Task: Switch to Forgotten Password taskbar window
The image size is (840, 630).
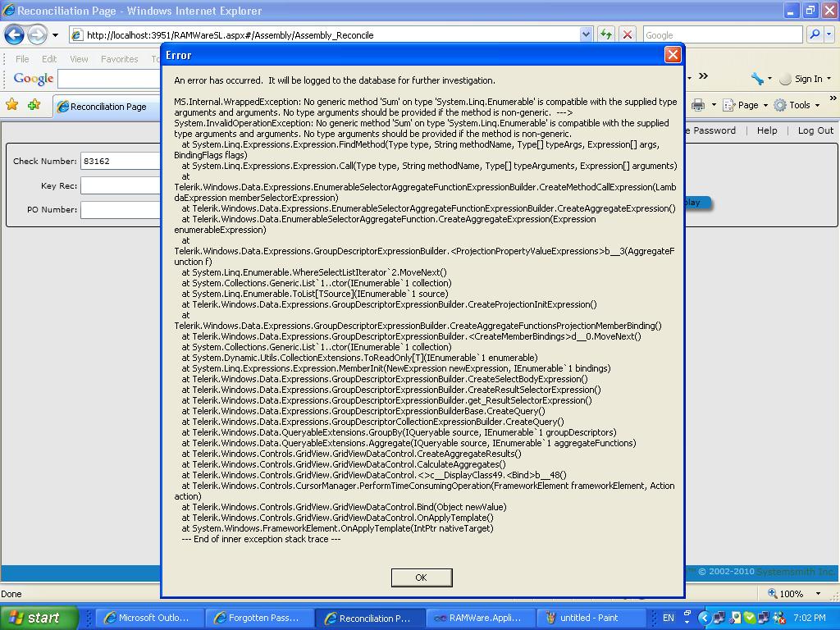Action: pos(261,618)
